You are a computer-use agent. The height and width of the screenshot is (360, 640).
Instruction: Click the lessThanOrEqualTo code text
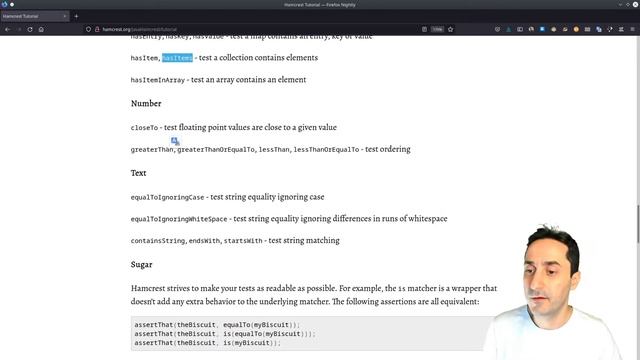pos(326,150)
